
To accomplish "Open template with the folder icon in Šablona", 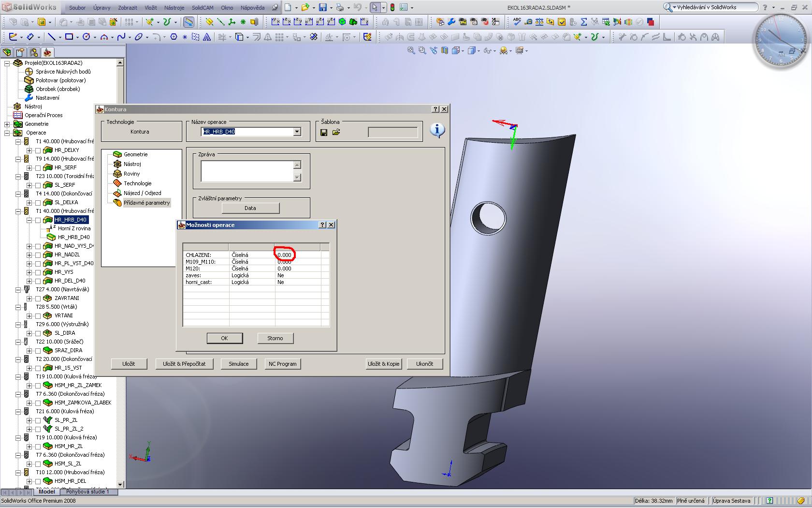I will [x=336, y=132].
